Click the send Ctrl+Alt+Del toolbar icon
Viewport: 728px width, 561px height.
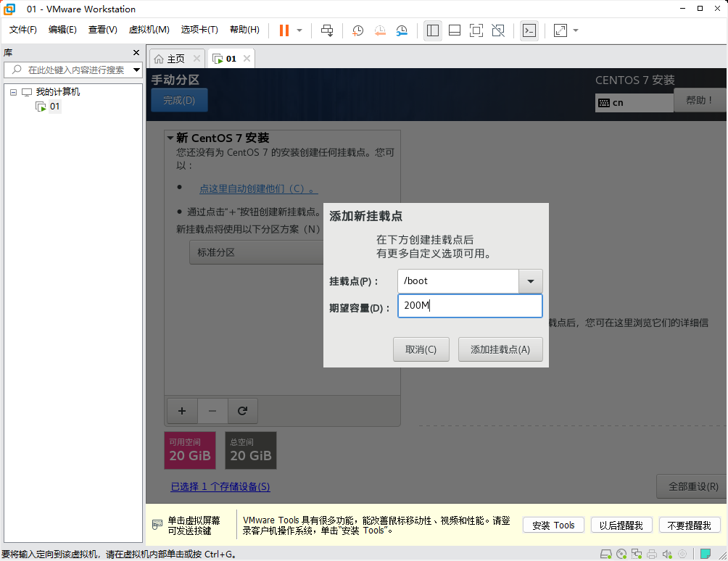point(327,30)
